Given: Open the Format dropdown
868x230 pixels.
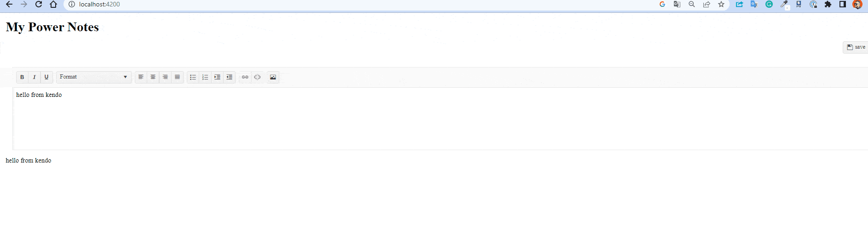Looking at the screenshot, I should tap(94, 77).
